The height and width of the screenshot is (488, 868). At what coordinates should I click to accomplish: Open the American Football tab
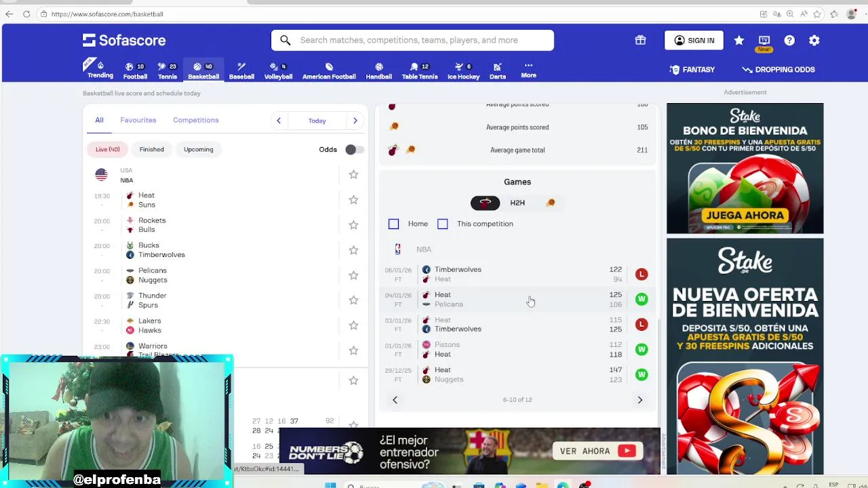[329, 71]
